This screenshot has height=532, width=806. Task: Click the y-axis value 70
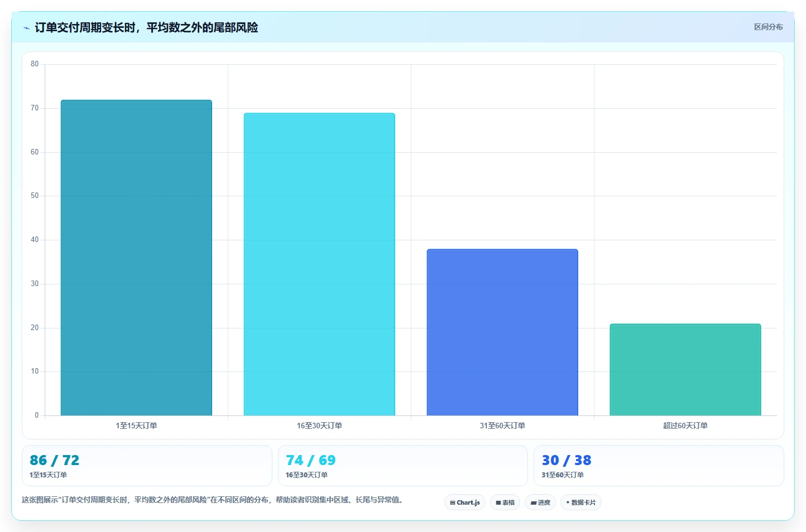[x=35, y=108]
